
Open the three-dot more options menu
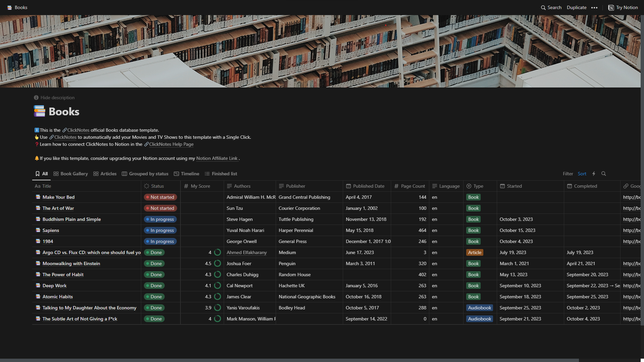[594, 7]
